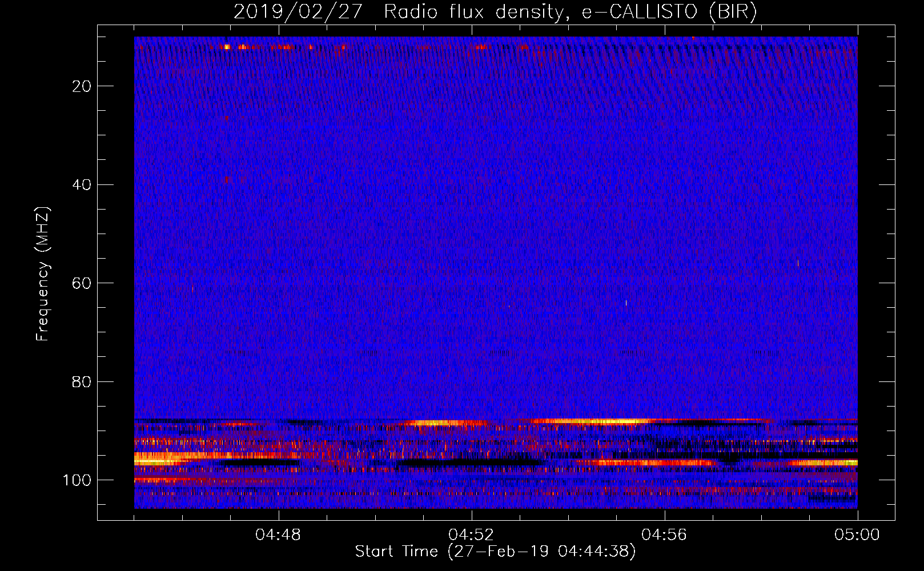Click the bright spot at the top-left near 12 MHz
This screenshot has height=571, width=924.
(x=227, y=47)
